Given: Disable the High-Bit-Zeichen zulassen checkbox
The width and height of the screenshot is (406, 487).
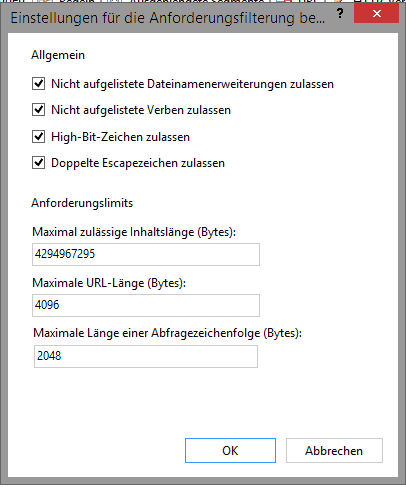Looking at the screenshot, I should tap(39, 137).
